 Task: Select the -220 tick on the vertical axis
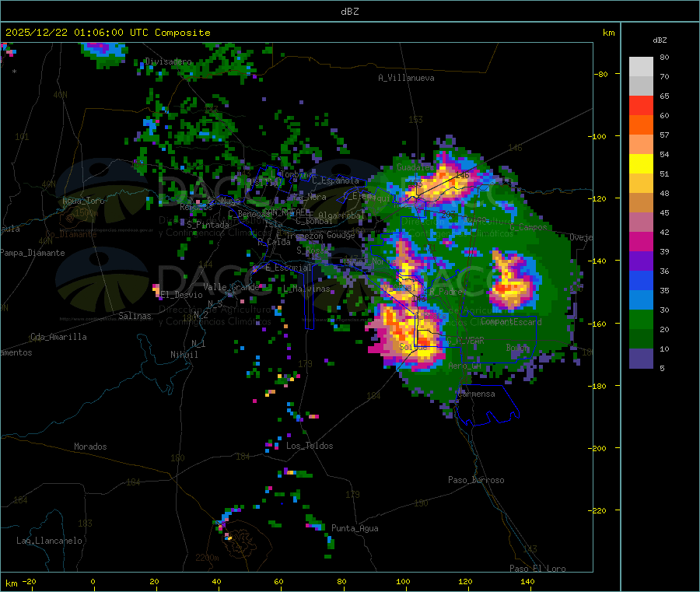click(597, 511)
